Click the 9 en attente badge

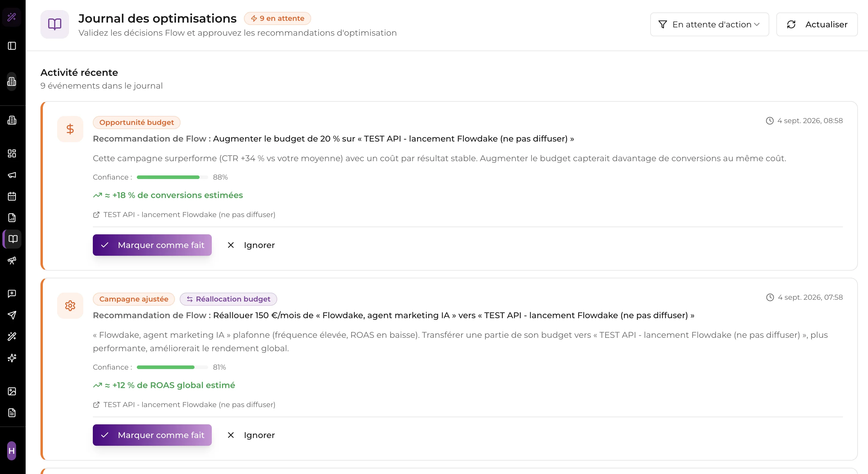click(x=277, y=18)
